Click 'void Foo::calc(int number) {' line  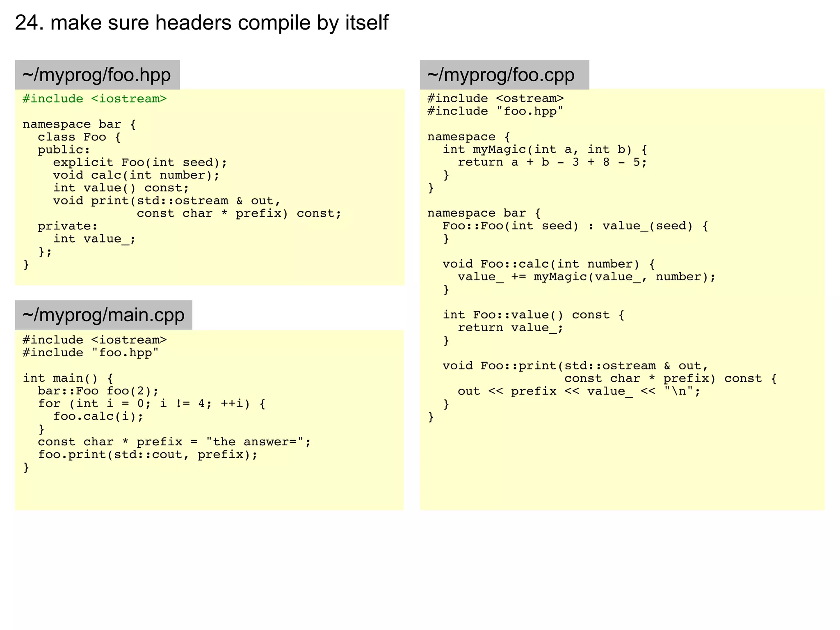tap(549, 264)
